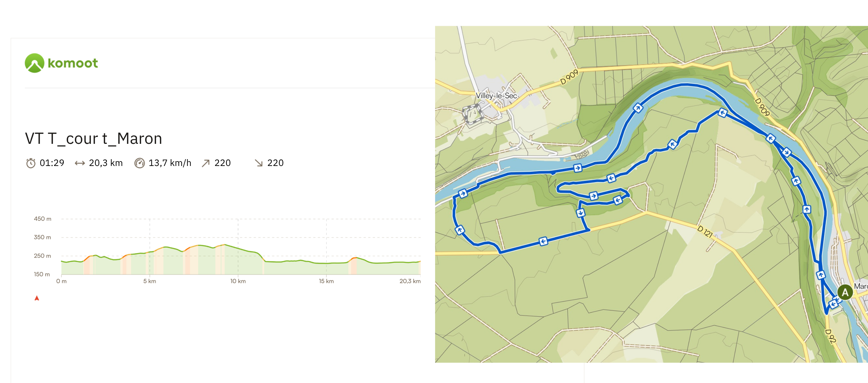The height and width of the screenshot is (383, 868).
Task: Click the Villey-le-Sec fort outline symbol
Action: (x=472, y=113)
